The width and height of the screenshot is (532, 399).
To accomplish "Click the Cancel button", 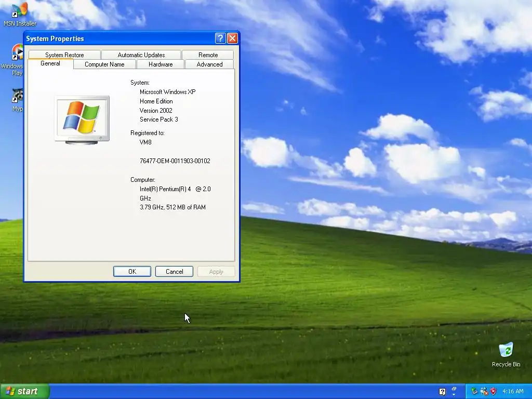I will 174,271.
